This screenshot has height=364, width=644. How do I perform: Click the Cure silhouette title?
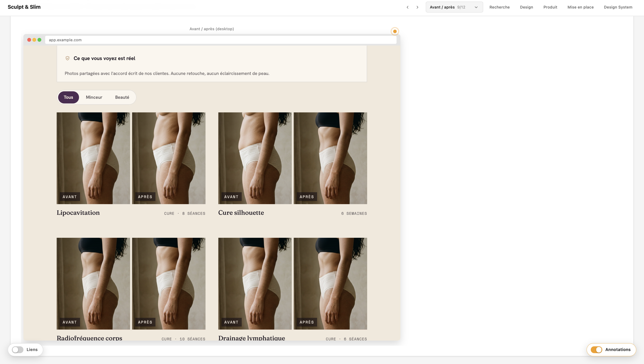click(241, 213)
